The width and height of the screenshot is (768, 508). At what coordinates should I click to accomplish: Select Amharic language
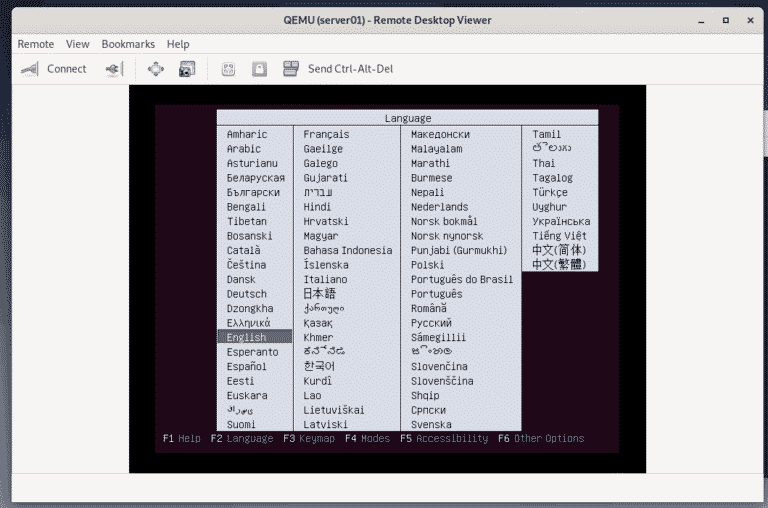pos(247,134)
